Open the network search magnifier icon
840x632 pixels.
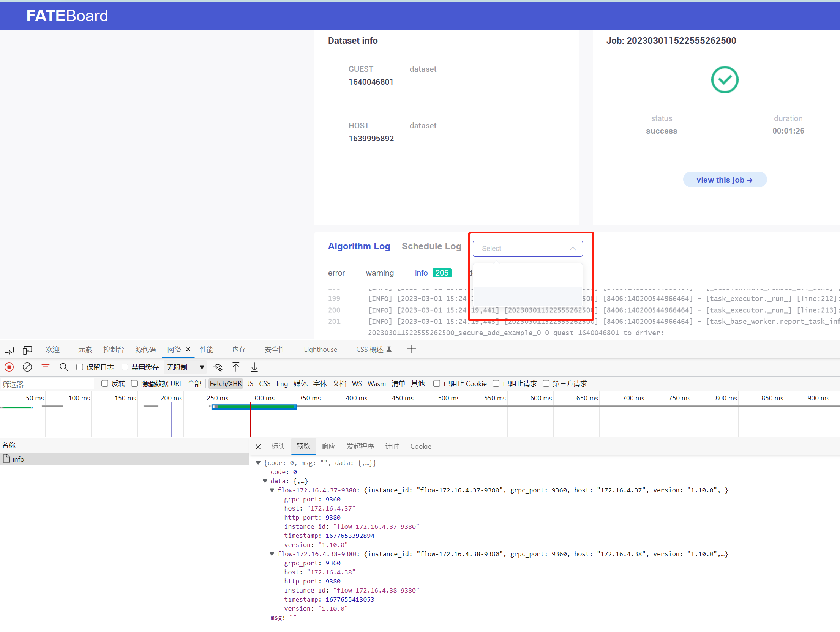pyautogui.click(x=63, y=367)
